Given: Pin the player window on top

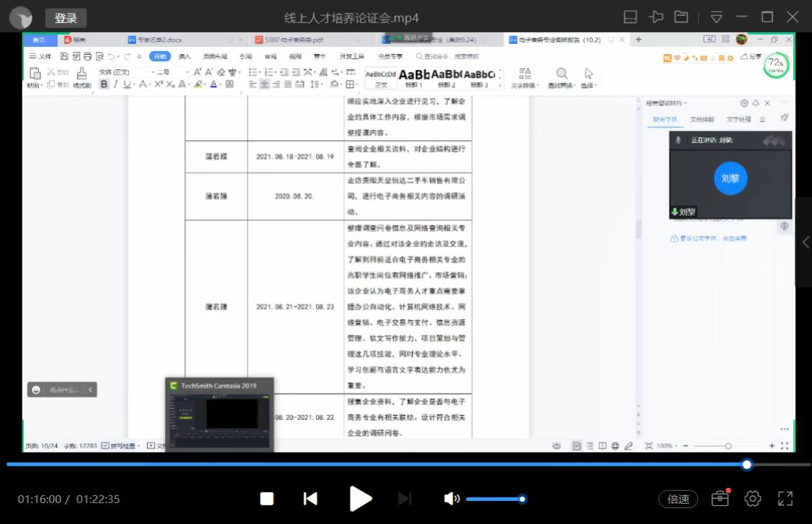Looking at the screenshot, I should [x=656, y=17].
